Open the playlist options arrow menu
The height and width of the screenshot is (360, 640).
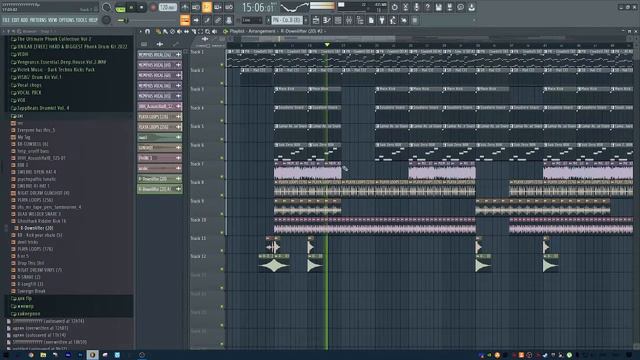pyautogui.click(x=140, y=31)
